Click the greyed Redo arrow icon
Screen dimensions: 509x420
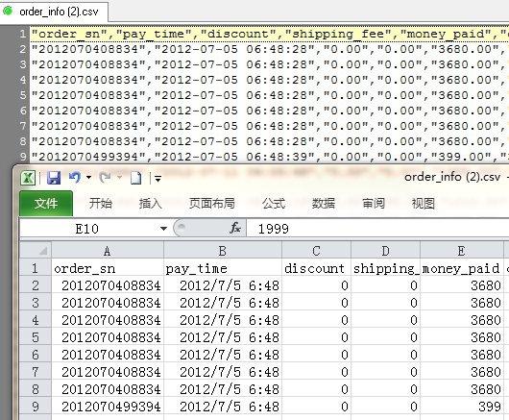[106, 178]
